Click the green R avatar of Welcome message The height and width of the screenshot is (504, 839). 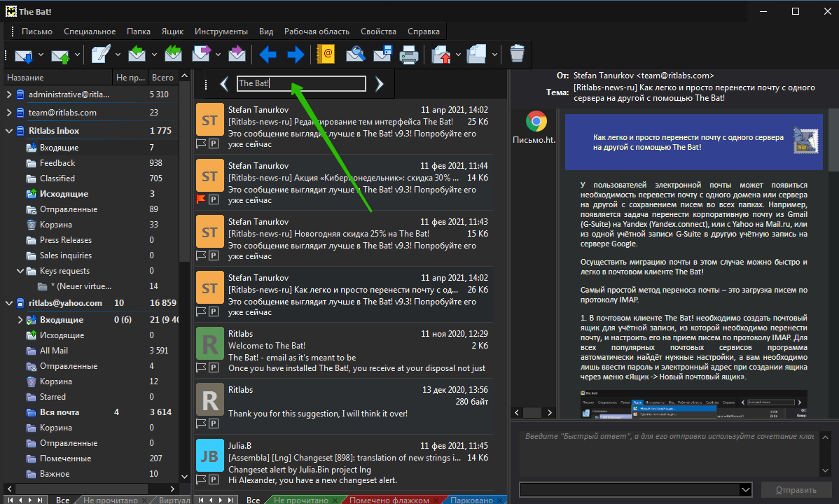210,344
